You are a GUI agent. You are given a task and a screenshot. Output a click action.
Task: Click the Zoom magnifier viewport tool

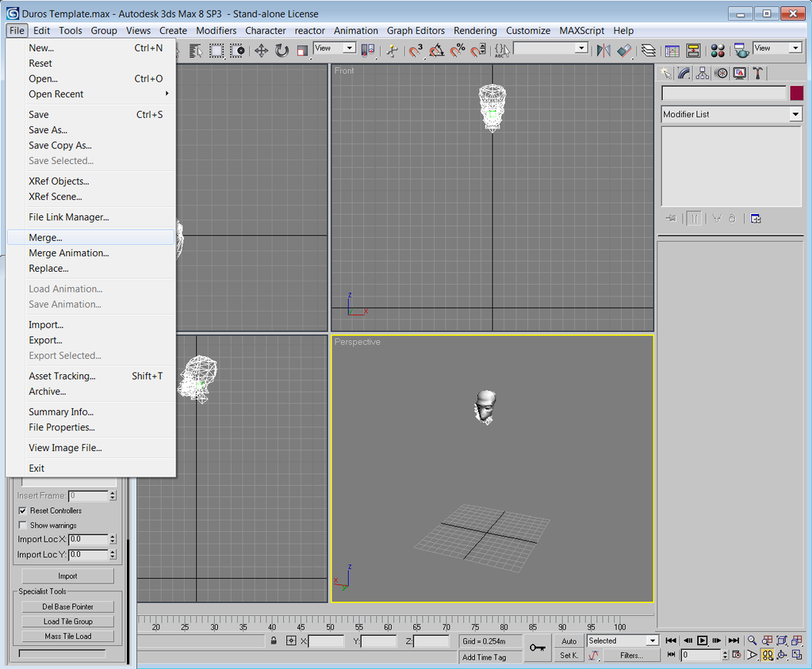tap(752, 640)
